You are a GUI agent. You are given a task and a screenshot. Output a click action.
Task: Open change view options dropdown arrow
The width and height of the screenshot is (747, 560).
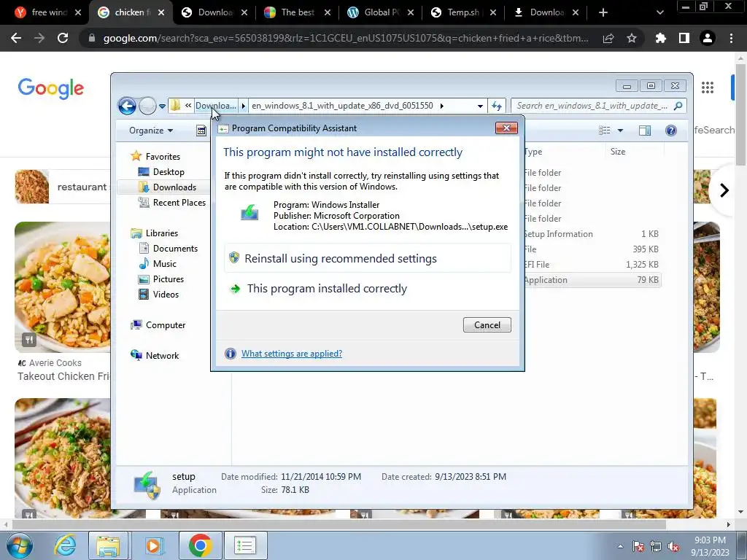(x=620, y=131)
